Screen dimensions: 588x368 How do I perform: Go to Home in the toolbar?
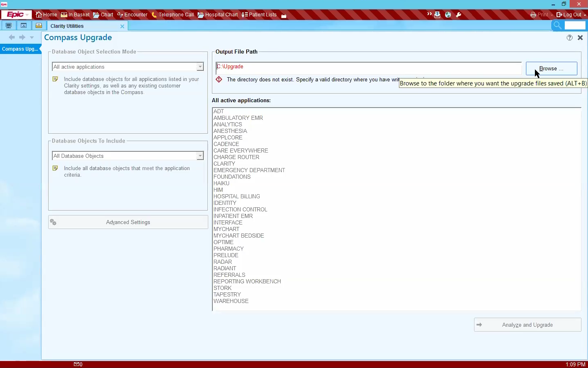click(x=46, y=15)
